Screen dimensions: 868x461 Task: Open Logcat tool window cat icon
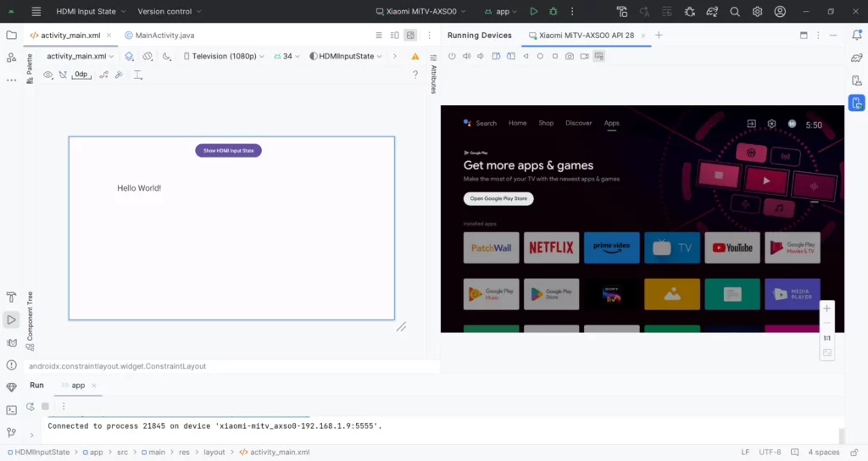pyautogui.click(x=11, y=342)
